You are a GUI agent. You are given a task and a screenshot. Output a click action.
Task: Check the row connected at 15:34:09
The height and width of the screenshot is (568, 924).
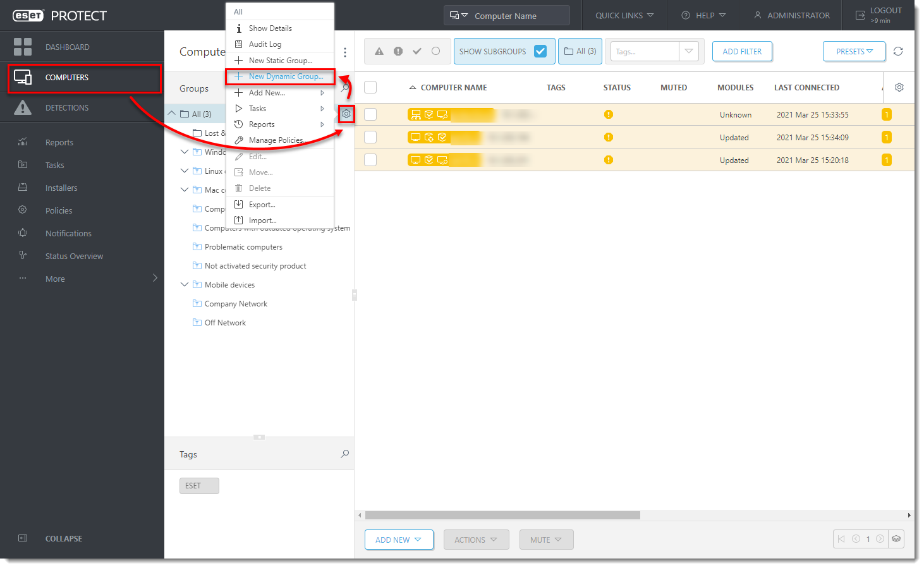pyautogui.click(x=370, y=137)
